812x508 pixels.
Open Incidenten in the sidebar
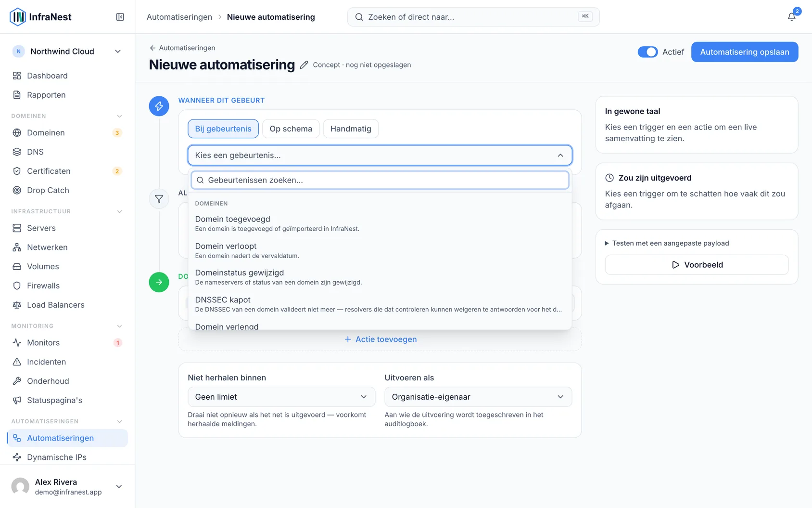click(x=67, y=362)
